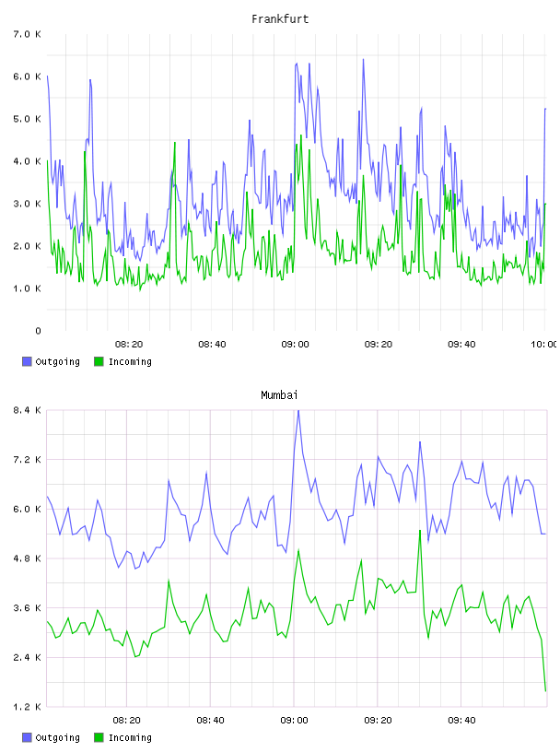This screenshot has height=752, width=560.
Task: Click Frankfurt y-axis label 3.0 K
Action: coord(28,204)
